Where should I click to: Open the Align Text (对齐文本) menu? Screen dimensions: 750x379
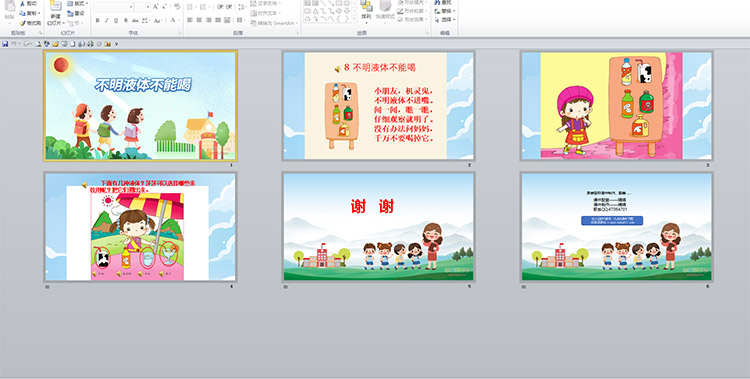click(x=266, y=13)
